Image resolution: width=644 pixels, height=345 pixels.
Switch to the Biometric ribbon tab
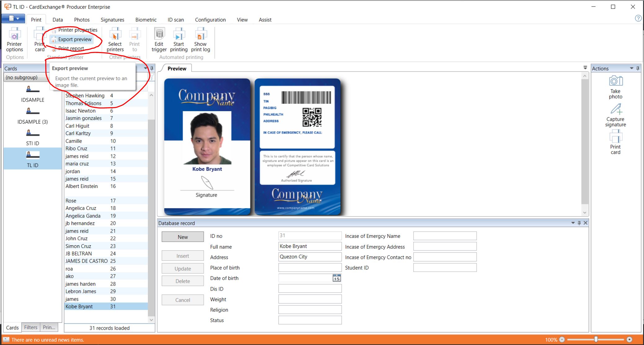146,20
